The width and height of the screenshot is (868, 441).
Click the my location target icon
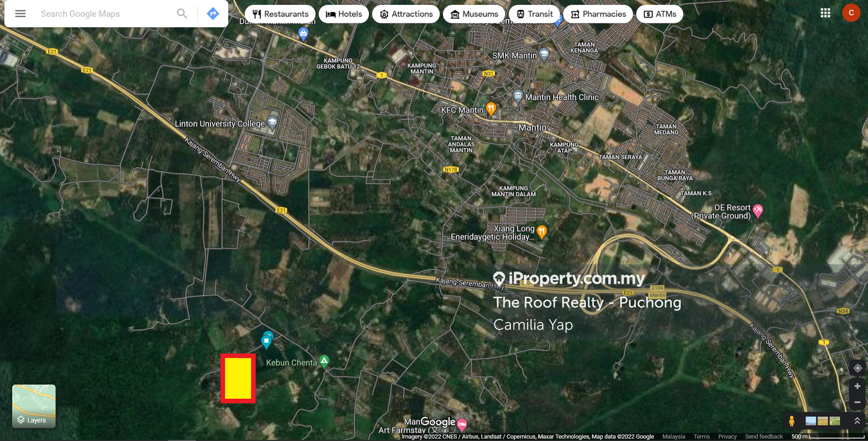857,368
